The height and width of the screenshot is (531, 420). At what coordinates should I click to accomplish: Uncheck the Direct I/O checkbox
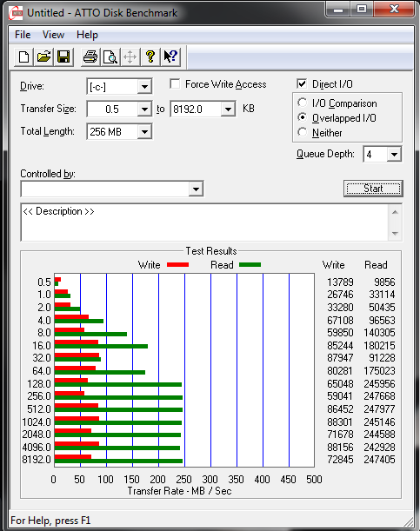302,83
